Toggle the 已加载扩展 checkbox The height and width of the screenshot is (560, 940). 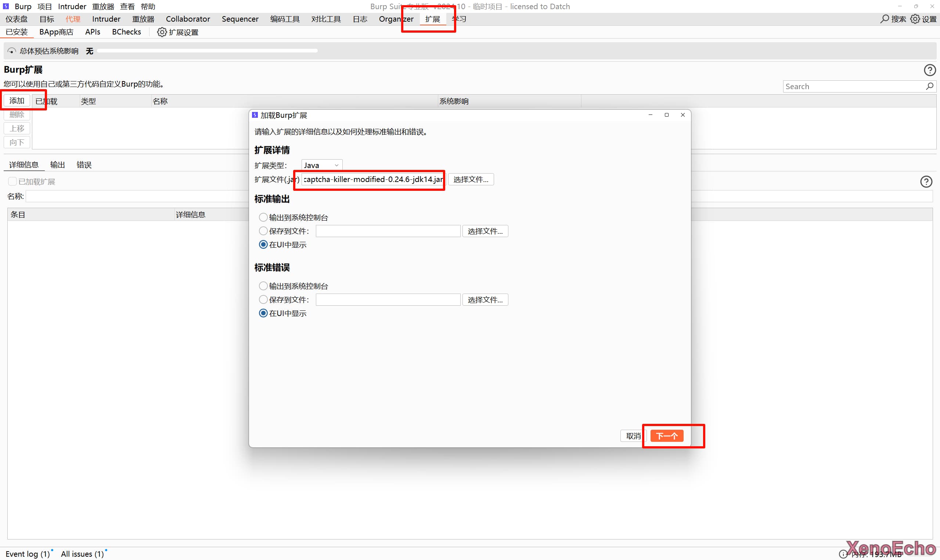tap(12, 182)
